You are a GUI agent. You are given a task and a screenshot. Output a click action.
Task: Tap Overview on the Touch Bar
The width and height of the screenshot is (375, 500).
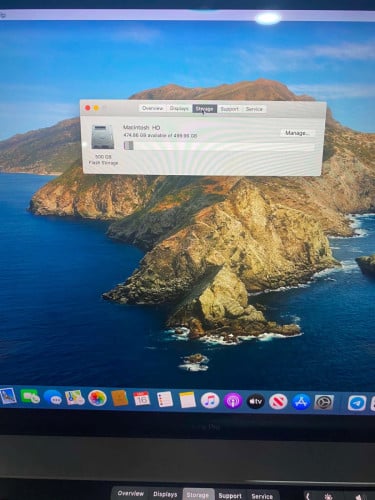coord(131,494)
